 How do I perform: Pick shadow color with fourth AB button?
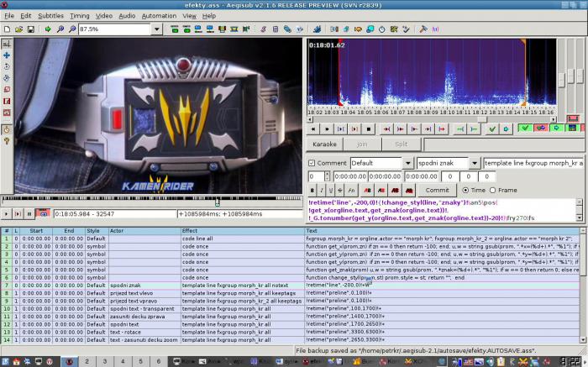409,191
